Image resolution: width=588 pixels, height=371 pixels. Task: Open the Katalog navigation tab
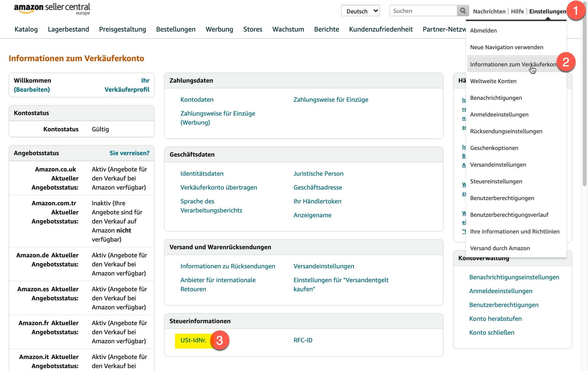26,29
